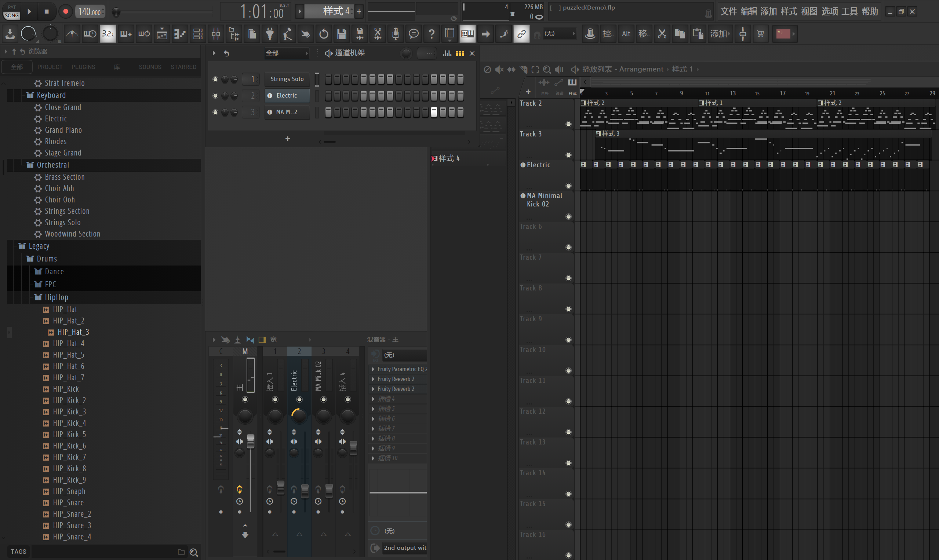Enable step 1 on Electric channel
The height and width of the screenshot is (560, 939).
click(328, 96)
